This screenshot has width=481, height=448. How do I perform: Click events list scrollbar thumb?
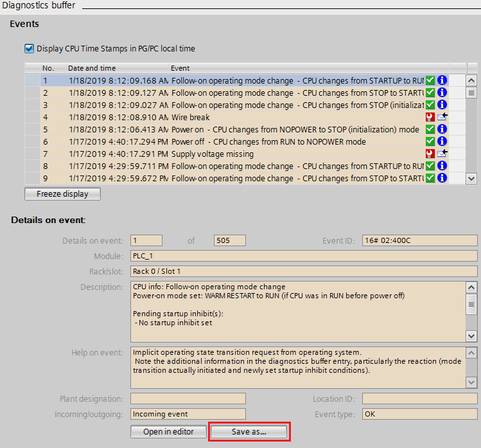pyautogui.click(x=471, y=93)
